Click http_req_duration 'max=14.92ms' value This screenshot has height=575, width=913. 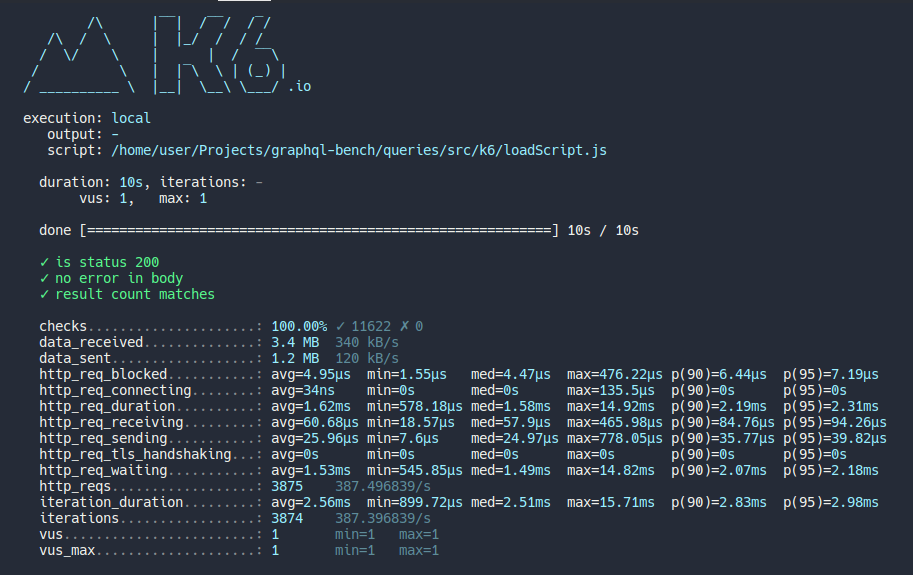(x=610, y=407)
